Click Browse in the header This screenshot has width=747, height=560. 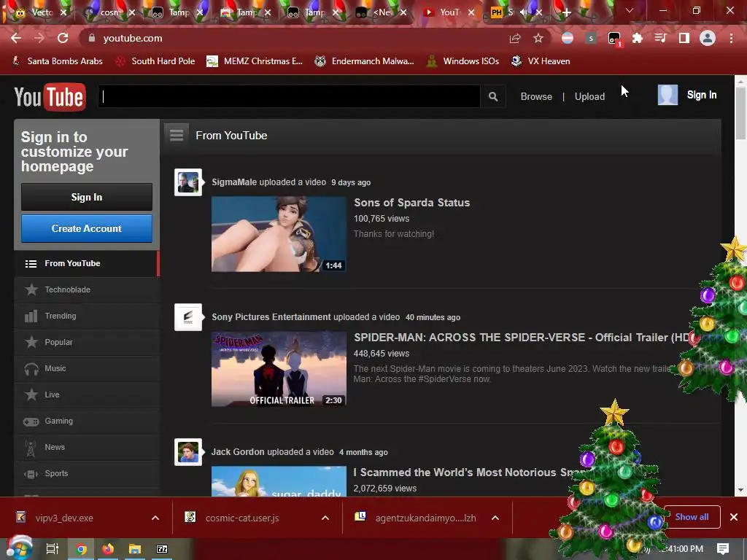pos(536,97)
